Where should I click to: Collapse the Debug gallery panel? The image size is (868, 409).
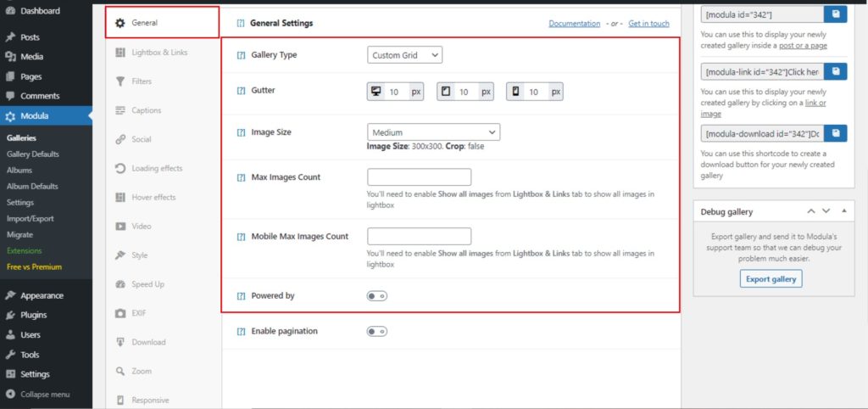click(843, 211)
